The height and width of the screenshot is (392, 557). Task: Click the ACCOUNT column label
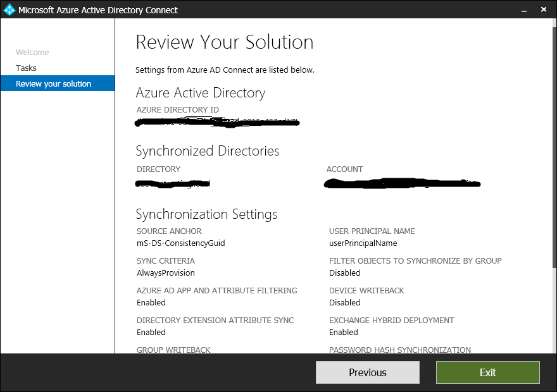pos(344,169)
